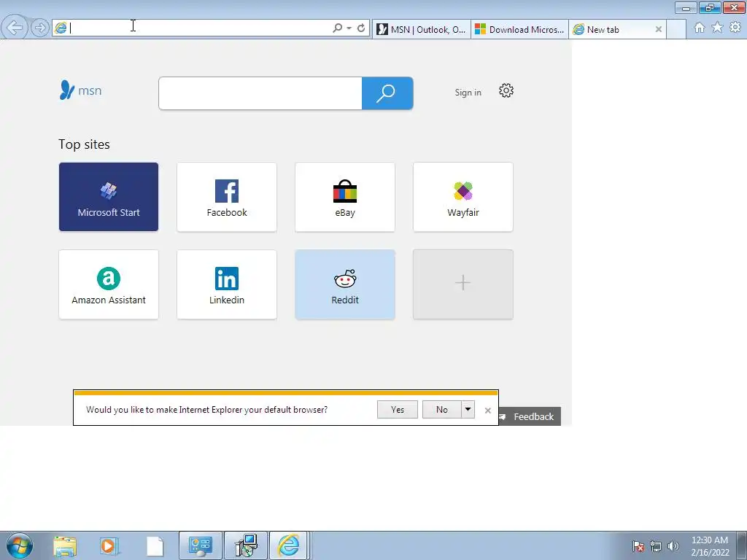
Task: Open the Amazon Assistant tile
Action: (x=109, y=284)
